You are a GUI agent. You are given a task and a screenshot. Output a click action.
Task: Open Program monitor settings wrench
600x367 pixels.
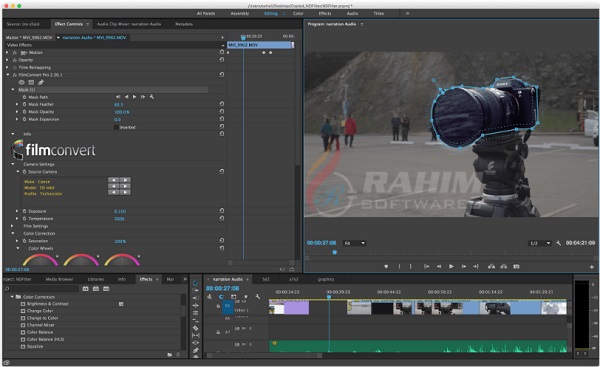(559, 243)
